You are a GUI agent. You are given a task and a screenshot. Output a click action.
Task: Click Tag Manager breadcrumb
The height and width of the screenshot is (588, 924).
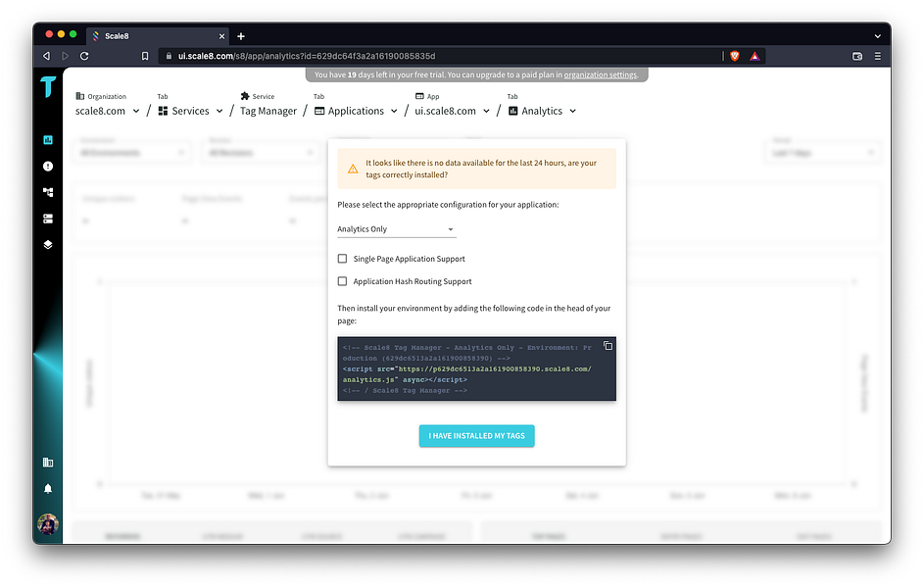[268, 111]
